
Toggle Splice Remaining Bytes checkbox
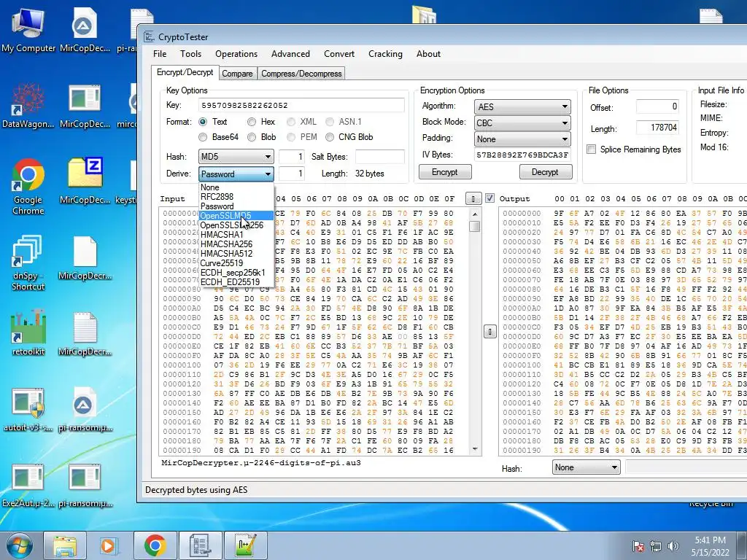[592, 149]
